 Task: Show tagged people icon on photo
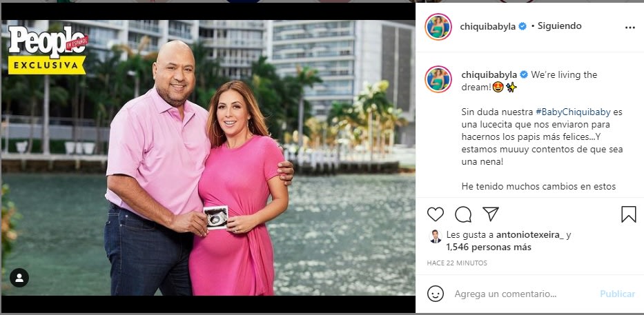tap(19, 278)
